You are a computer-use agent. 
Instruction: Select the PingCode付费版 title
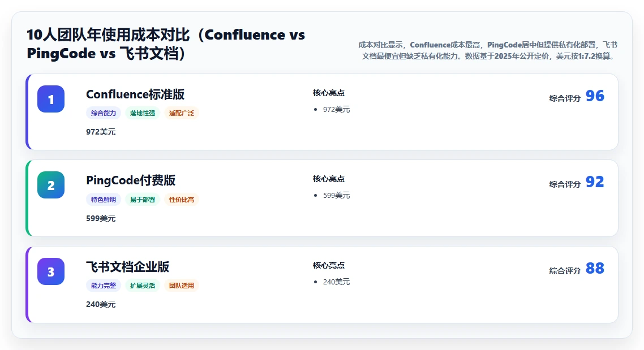pyautogui.click(x=131, y=180)
